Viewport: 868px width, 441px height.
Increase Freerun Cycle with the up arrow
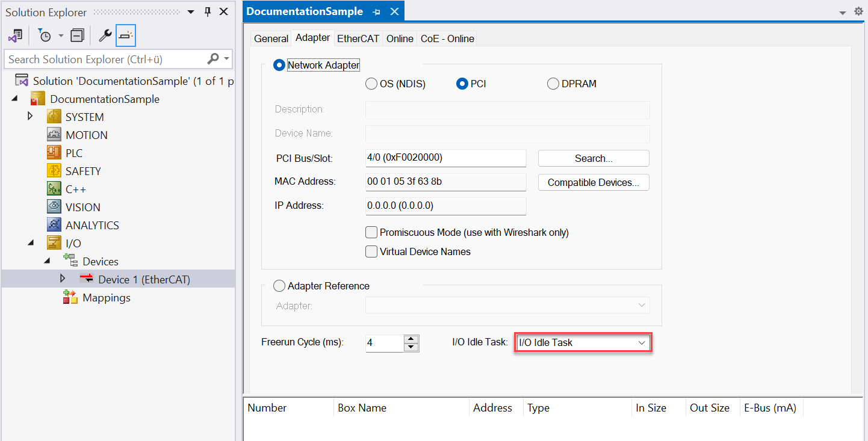click(x=411, y=339)
